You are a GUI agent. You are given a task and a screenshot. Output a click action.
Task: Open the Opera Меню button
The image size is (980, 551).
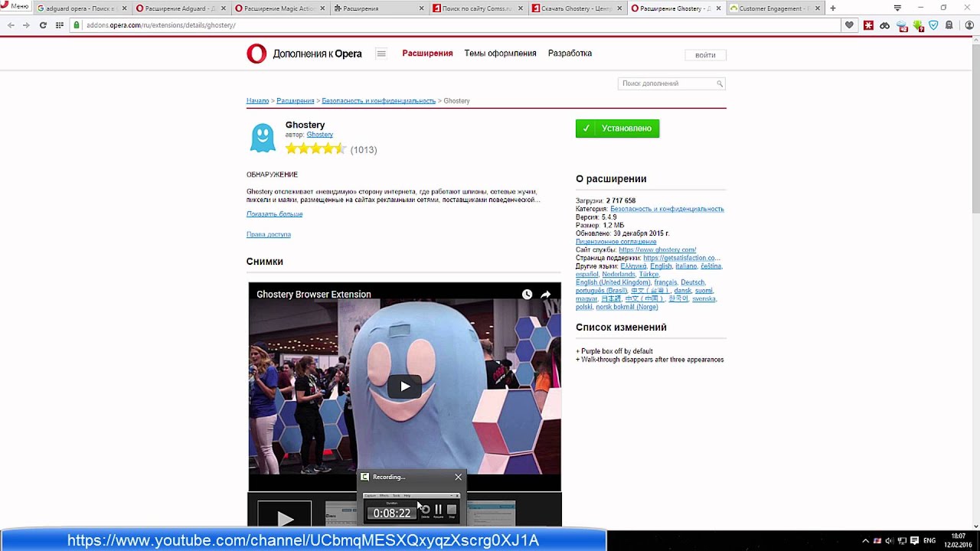click(x=15, y=6)
